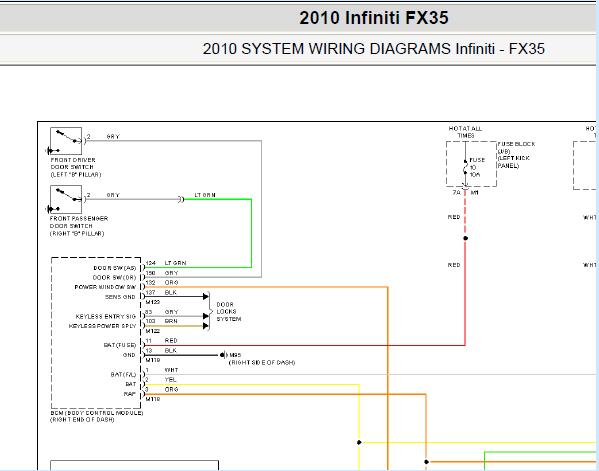Select the 10A fuse symbol in fuse block

[x=465, y=167]
